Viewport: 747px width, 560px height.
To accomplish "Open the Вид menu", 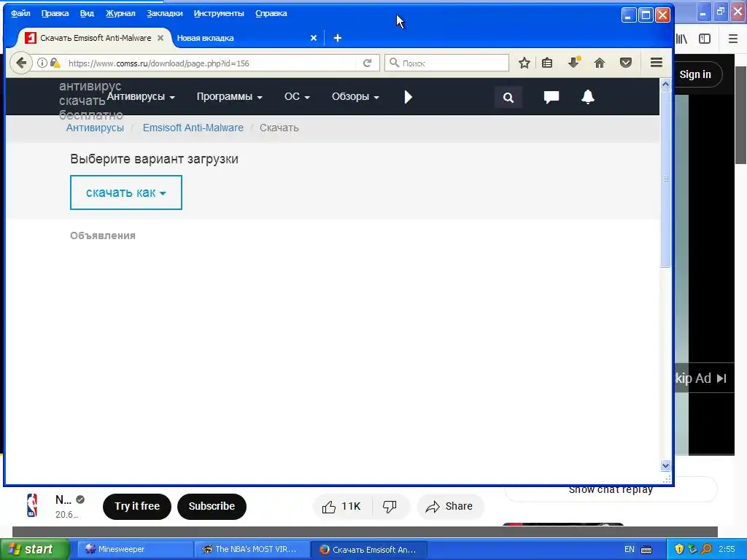I will pos(87,13).
